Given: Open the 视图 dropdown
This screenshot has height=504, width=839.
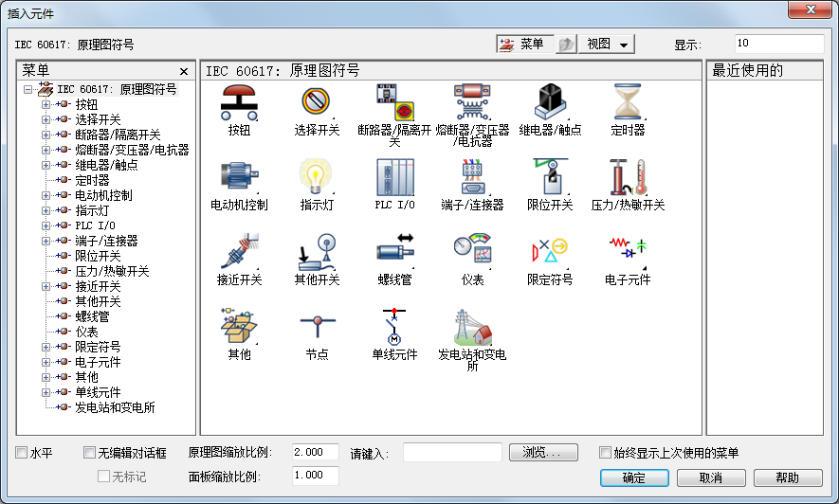Looking at the screenshot, I should [x=606, y=45].
